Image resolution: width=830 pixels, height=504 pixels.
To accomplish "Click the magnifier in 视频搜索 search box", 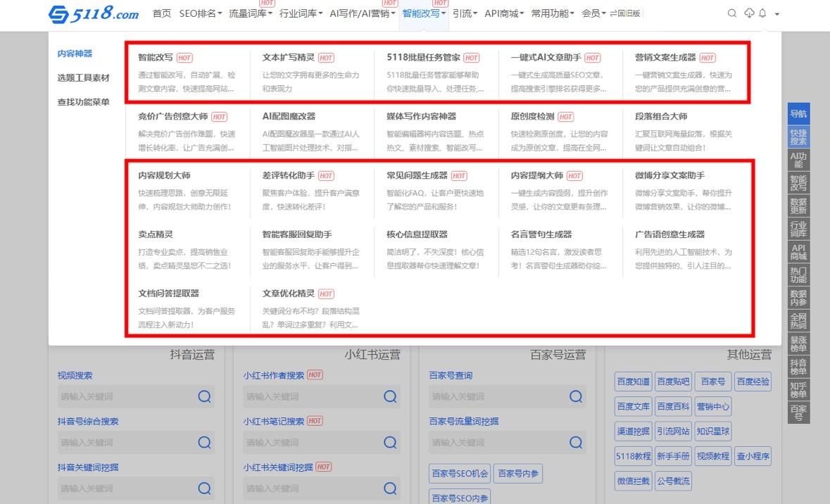I will coord(204,396).
